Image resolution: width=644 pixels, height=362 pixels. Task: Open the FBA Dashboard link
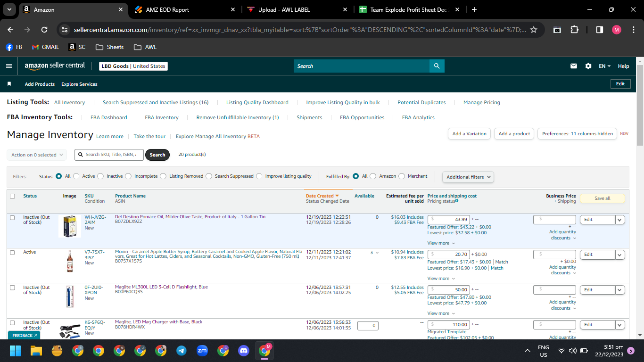(x=109, y=117)
